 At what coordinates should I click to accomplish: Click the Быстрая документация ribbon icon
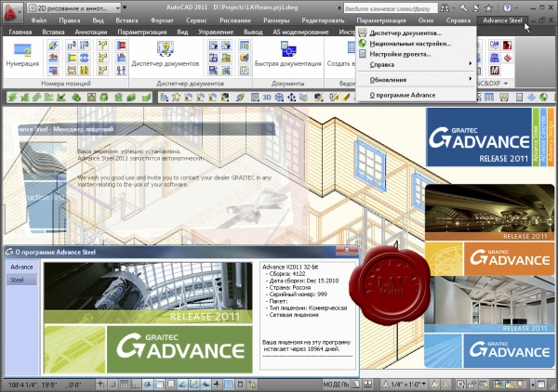(288, 49)
